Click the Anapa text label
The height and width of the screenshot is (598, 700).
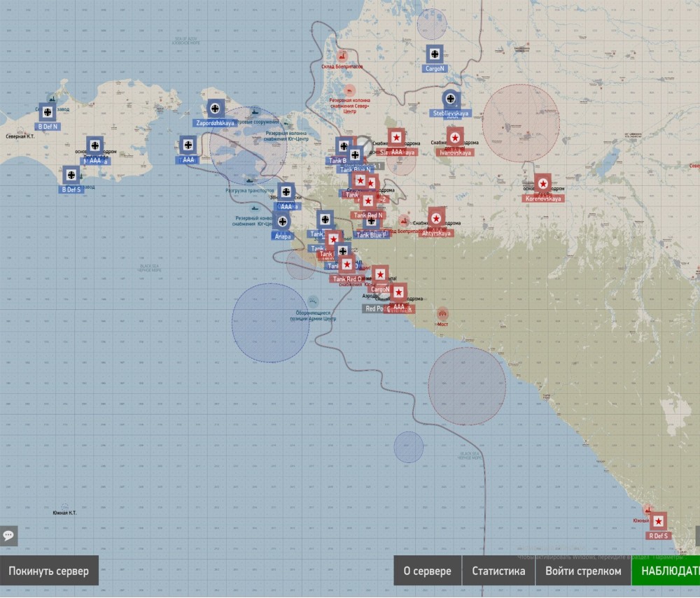tap(283, 236)
